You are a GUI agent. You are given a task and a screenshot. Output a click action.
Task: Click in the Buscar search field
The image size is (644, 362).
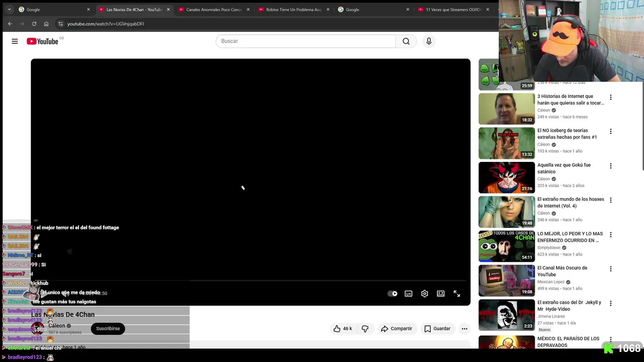coord(306,41)
